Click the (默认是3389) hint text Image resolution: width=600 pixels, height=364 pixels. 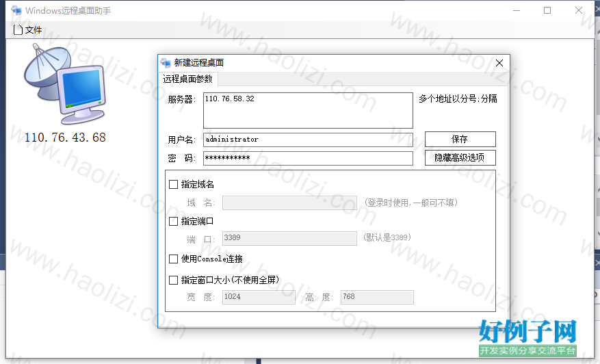(387, 237)
